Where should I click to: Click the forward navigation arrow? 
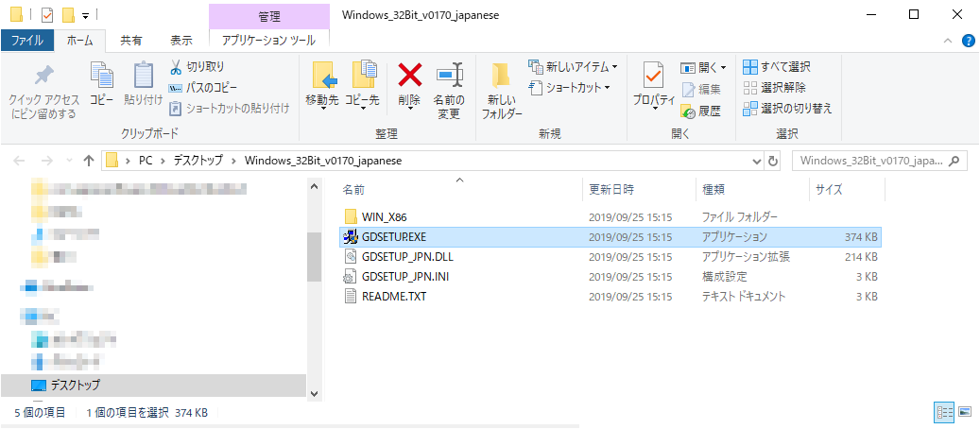(46, 161)
